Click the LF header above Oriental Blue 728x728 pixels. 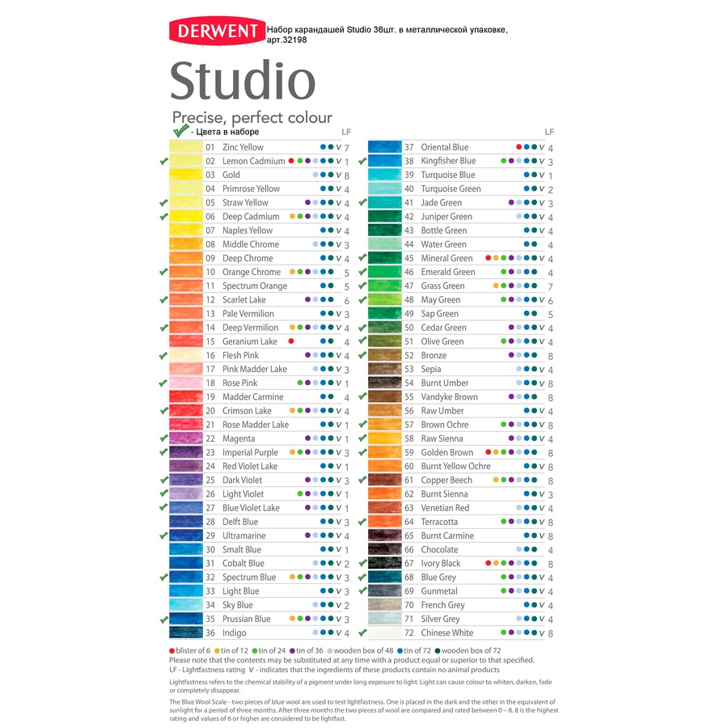549,132
